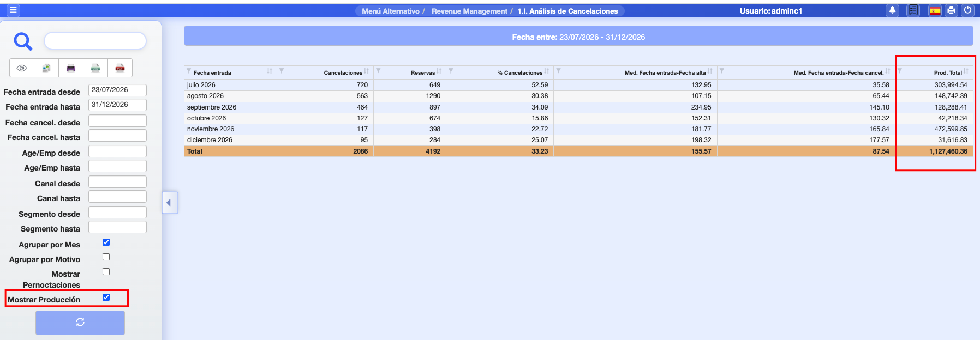Click the search text box
980x340 pixels.
[95, 41]
